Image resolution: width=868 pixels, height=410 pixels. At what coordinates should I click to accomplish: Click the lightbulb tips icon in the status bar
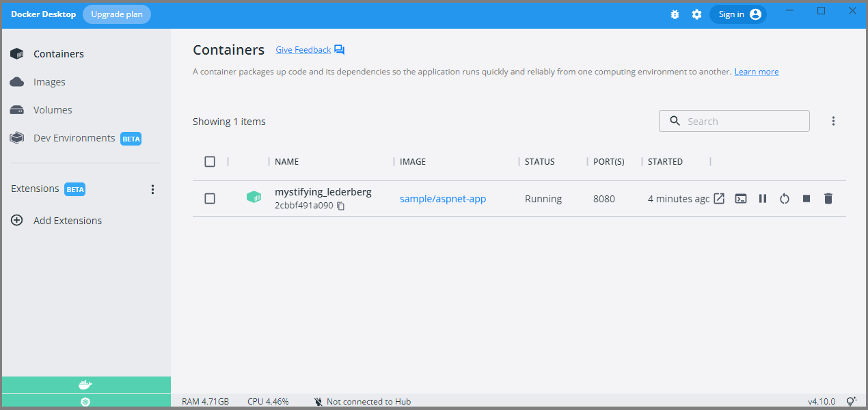click(852, 402)
